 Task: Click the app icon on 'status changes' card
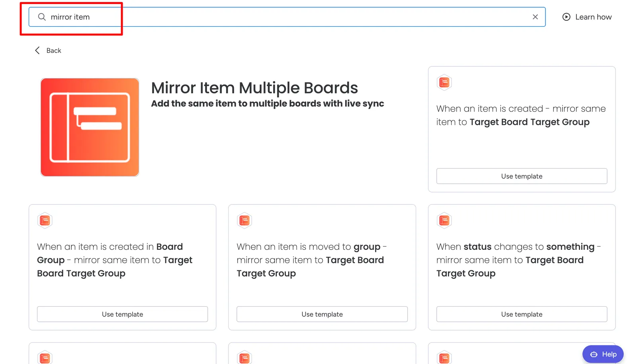444,220
